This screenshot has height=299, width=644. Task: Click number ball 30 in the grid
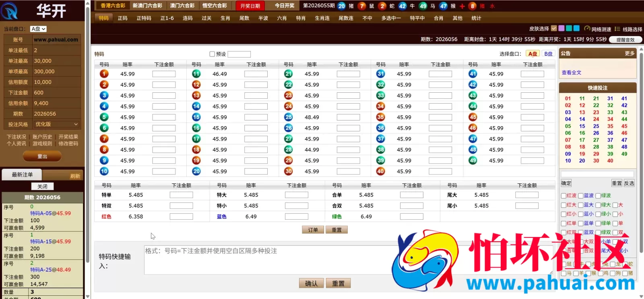(288, 171)
